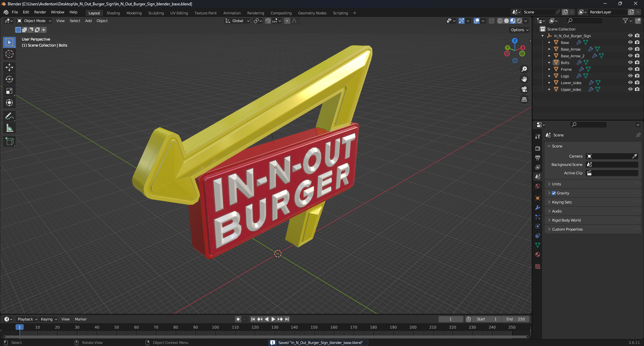
Task: Open the Options dropdown in viewport
Action: coord(520,30)
